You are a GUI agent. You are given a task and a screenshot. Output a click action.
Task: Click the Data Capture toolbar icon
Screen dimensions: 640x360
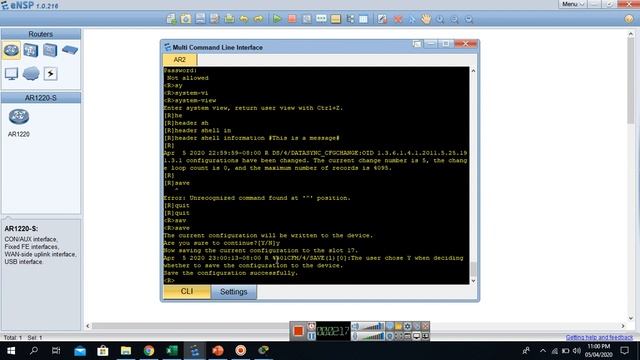(307, 19)
